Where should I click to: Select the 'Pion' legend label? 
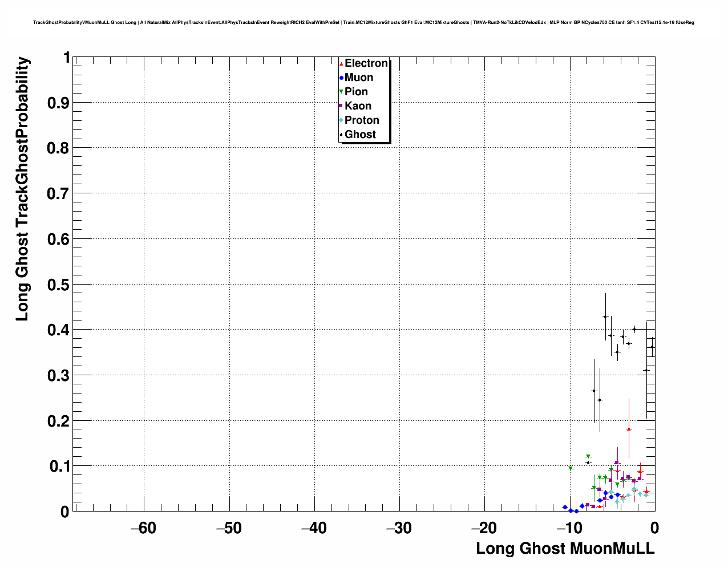(x=356, y=92)
